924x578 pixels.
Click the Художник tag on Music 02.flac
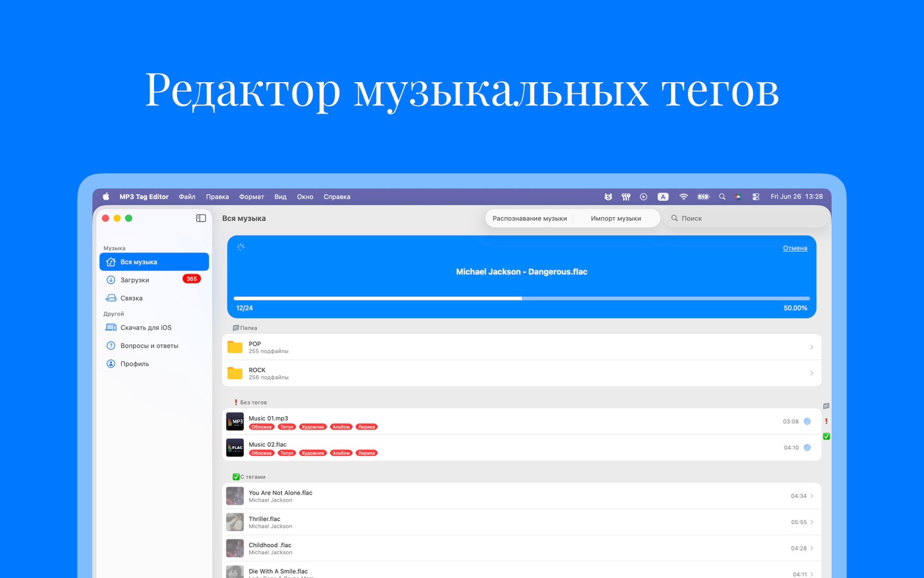(313, 453)
